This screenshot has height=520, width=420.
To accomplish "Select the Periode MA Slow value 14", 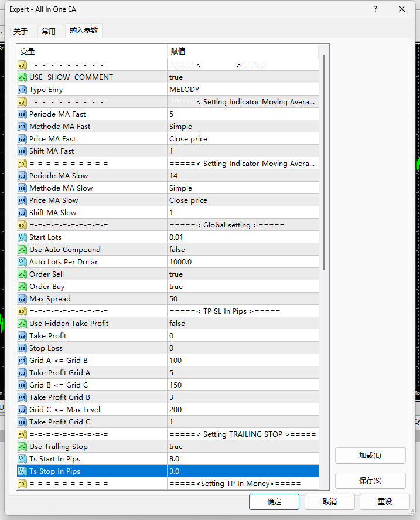I will [x=243, y=176].
